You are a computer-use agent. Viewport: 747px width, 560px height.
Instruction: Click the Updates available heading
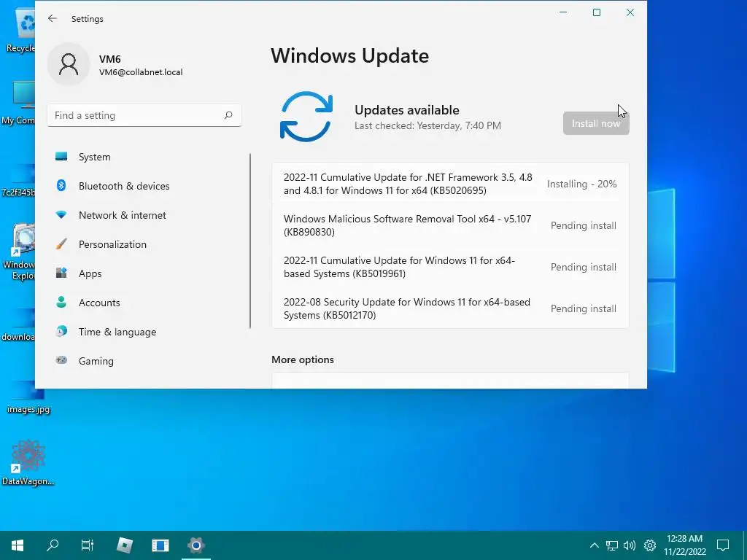coord(407,110)
